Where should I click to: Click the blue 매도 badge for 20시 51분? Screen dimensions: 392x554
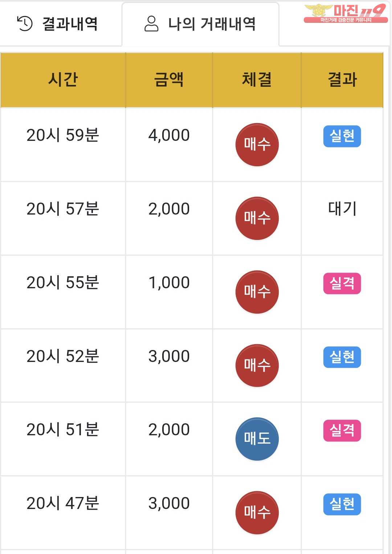pyautogui.click(x=257, y=439)
